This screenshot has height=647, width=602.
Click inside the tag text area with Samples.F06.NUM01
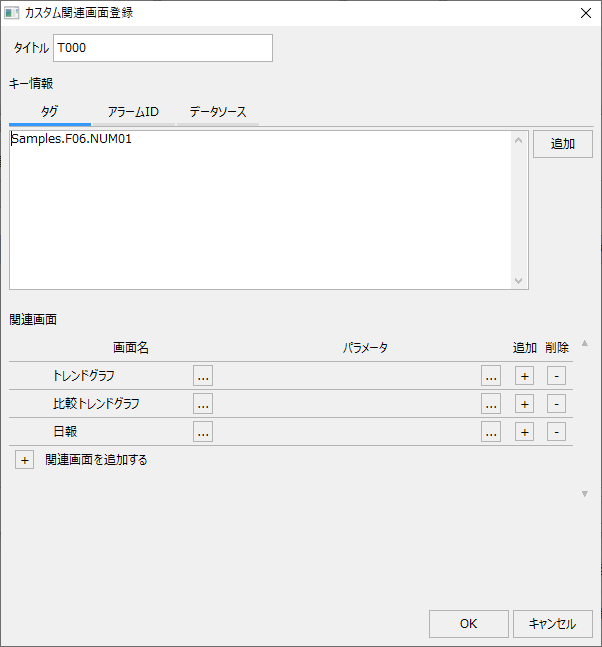click(x=260, y=210)
